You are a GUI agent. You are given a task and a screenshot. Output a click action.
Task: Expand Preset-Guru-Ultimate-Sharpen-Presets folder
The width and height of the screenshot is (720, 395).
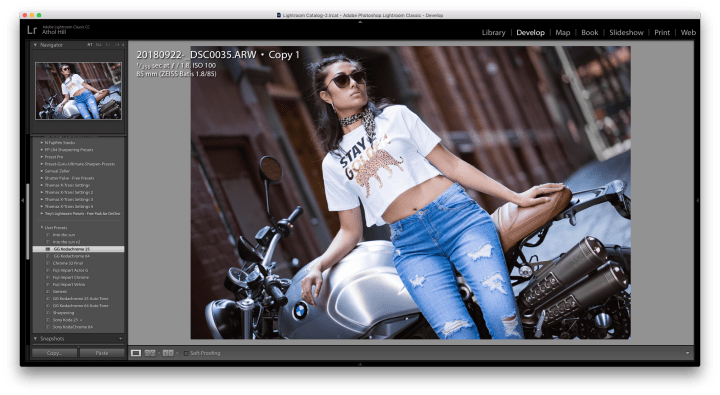[x=42, y=164]
